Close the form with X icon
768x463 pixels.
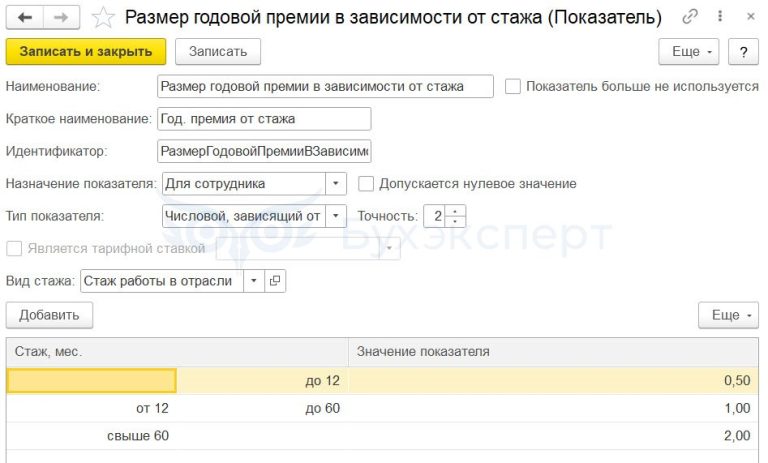click(x=748, y=17)
